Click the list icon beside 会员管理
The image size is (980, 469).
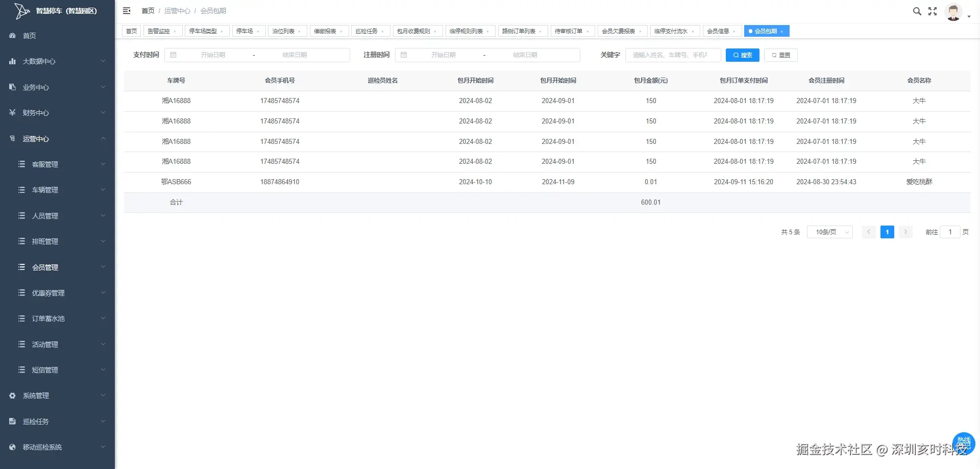coord(21,267)
